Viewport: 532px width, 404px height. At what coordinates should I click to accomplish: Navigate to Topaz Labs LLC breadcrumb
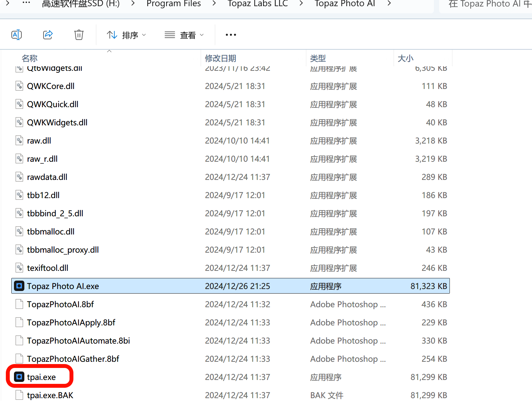[258, 4]
